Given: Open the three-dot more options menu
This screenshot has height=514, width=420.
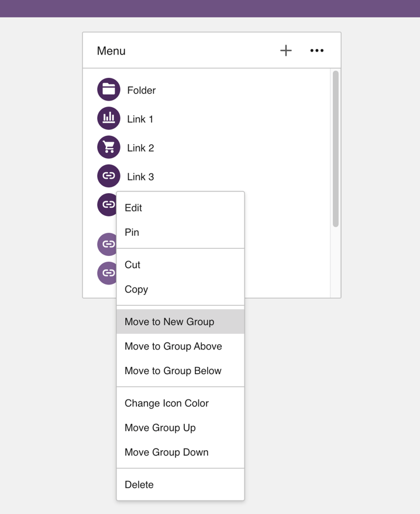Looking at the screenshot, I should tap(316, 51).
